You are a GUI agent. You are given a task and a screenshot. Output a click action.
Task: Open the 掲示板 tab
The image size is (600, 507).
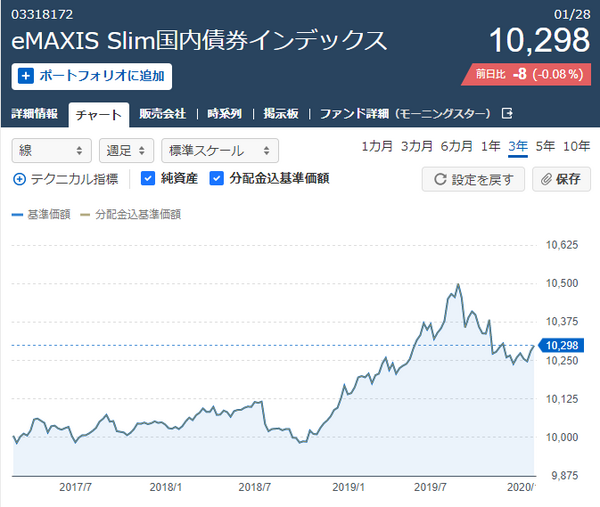click(x=281, y=114)
